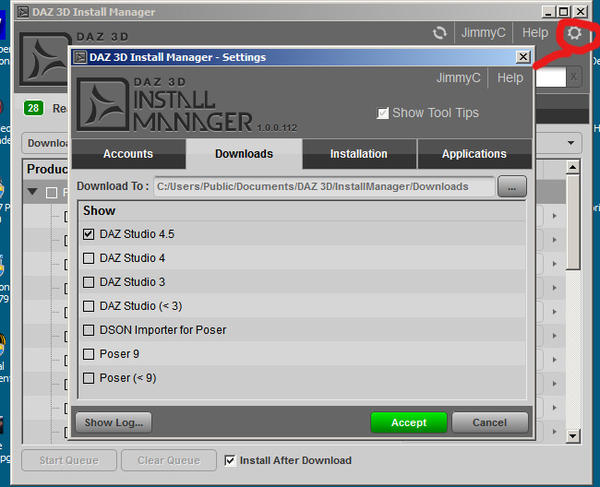
Task: Open the main window filter dropdown arrow
Action: click(x=571, y=143)
